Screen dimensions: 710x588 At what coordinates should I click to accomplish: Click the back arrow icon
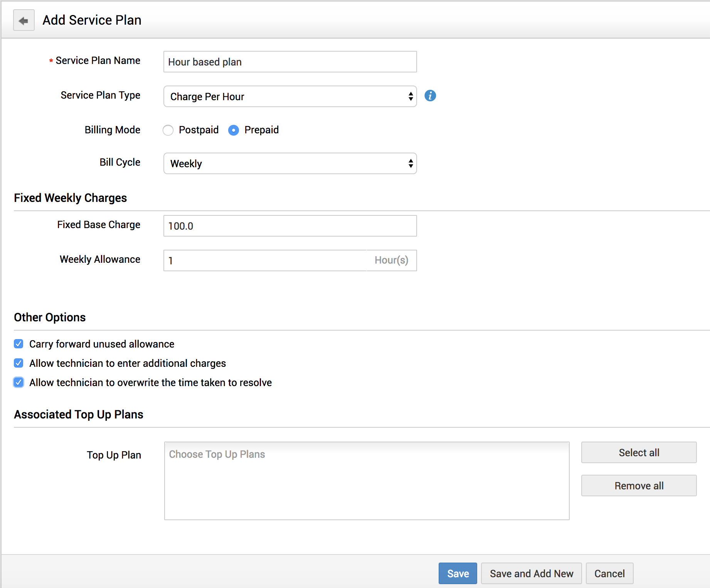pos(24,20)
